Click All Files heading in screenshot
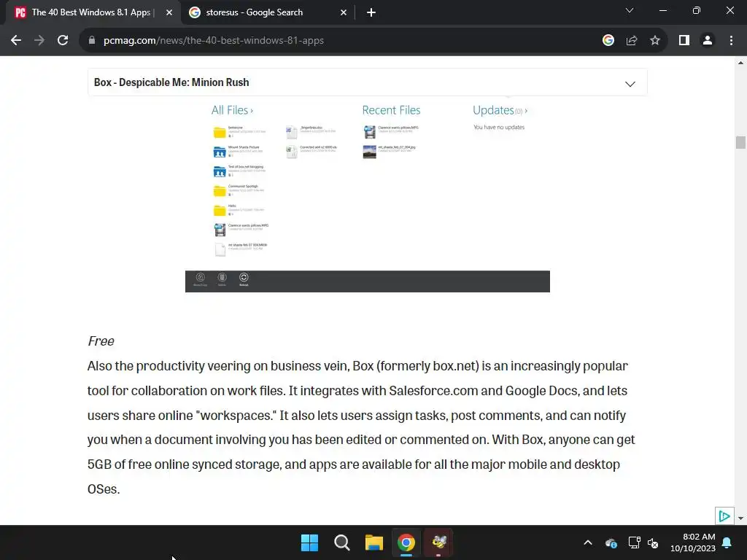This screenshot has height=560, width=747. [x=232, y=110]
